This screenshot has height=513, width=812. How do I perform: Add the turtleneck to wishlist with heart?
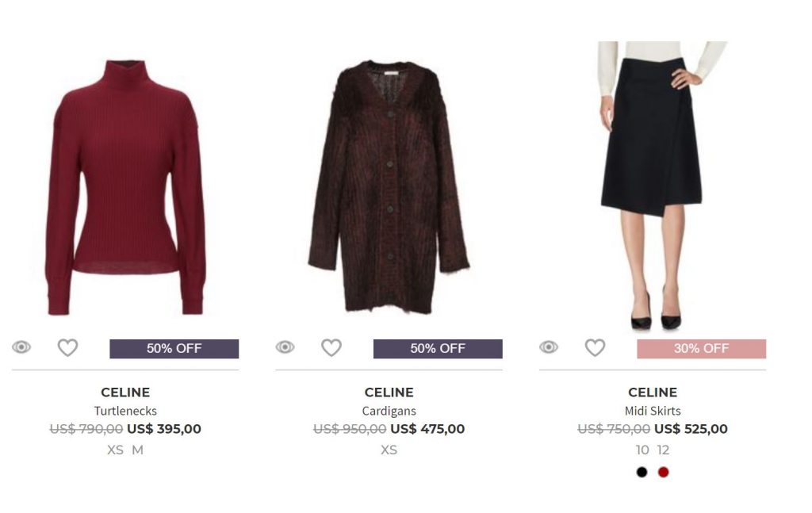pyautogui.click(x=67, y=347)
